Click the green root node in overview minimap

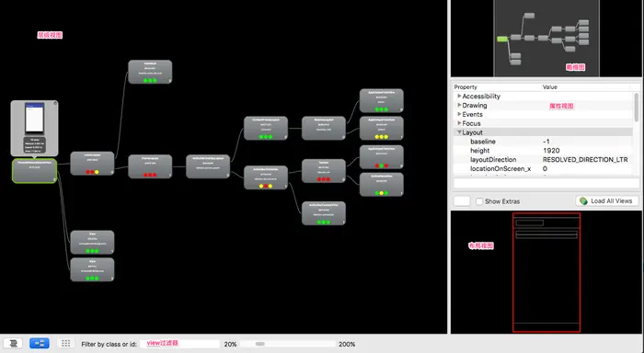(x=502, y=39)
